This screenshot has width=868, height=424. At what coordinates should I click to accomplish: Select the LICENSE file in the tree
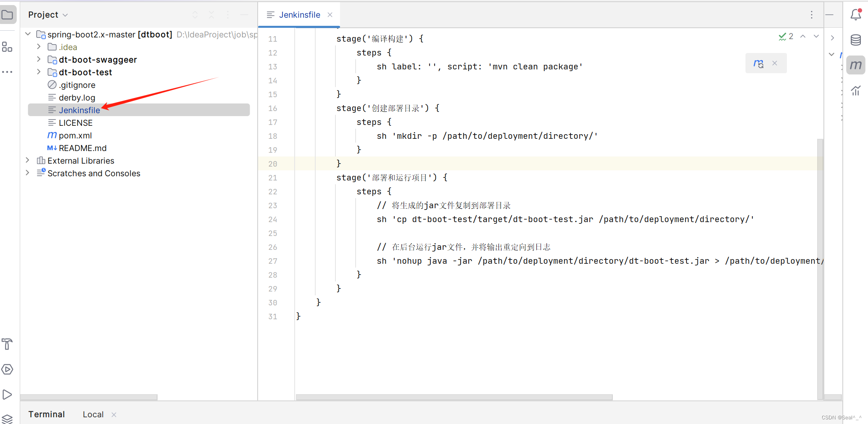[76, 123]
